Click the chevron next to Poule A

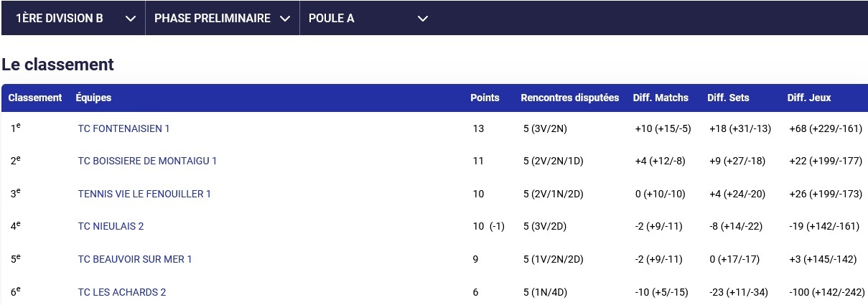point(423,19)
